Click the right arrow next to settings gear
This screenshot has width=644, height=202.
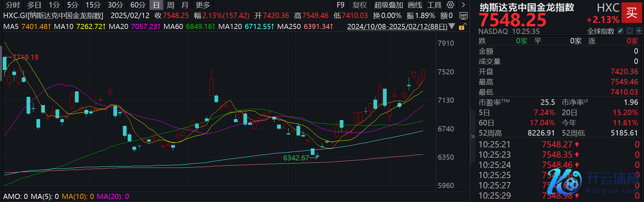point(463,5)
